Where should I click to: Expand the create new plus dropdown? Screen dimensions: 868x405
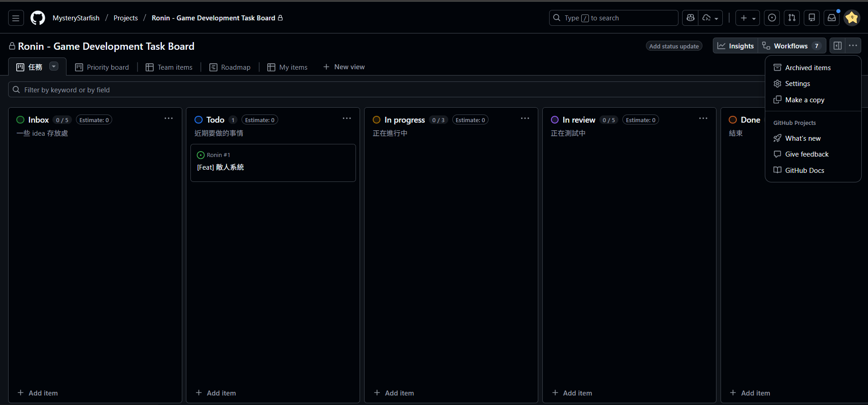click(748, 18)
